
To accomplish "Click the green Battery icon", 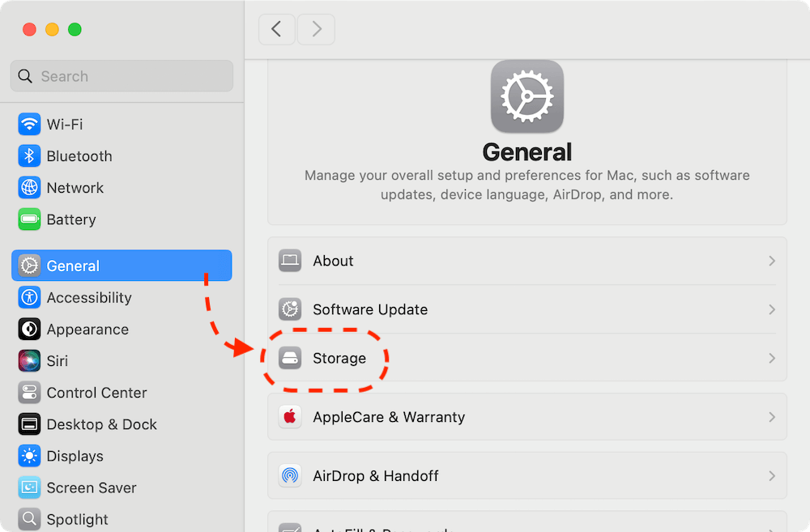I will (x=29, y=219).
